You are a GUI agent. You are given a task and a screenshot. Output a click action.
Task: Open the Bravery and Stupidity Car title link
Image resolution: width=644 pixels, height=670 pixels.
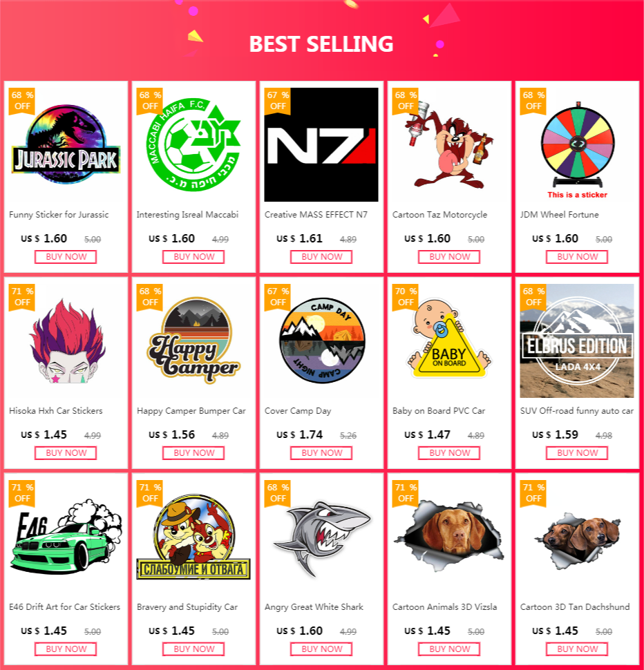click(x=187, y=607)
